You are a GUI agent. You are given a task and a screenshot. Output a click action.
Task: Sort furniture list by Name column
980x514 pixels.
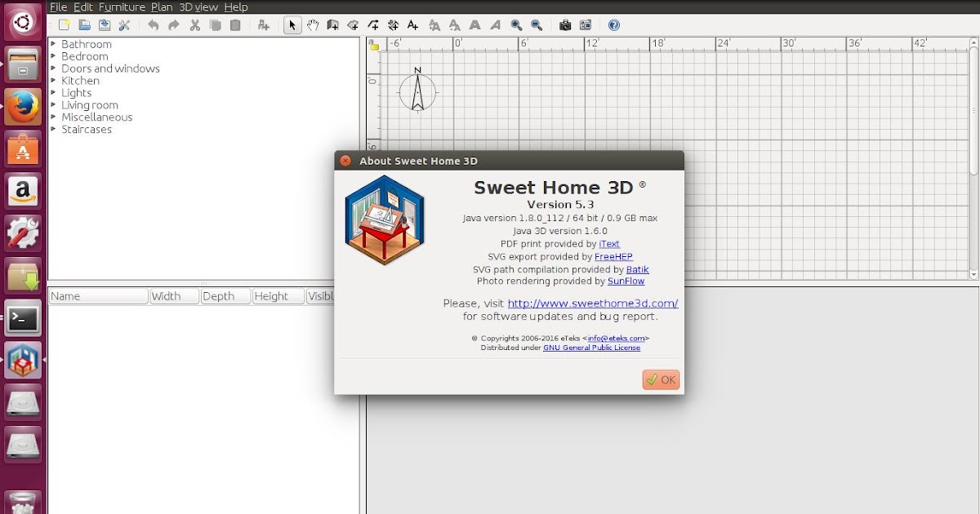(99, 296)
